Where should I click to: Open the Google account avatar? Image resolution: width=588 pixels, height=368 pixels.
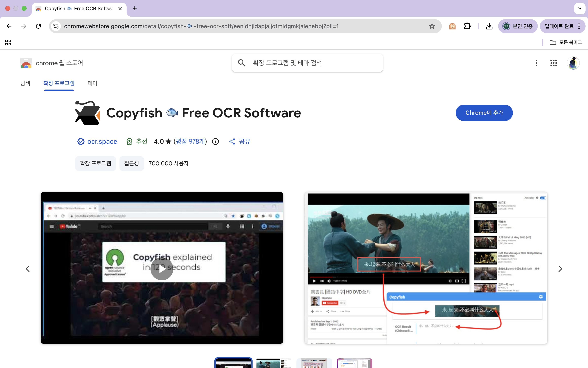[573, 63]
